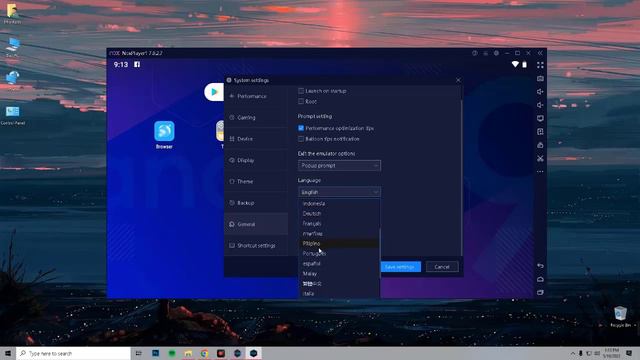Open File Explorer from the taskbar
This screenshot has width=640, height=360.
pos(188,353)
